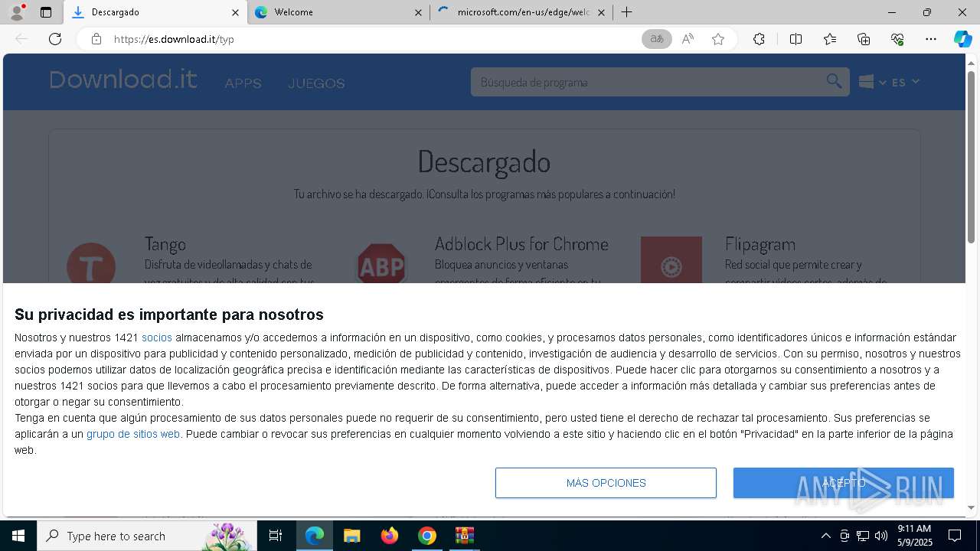This screenshot has height=551, width=980.
Task: Open Collections icon
Action: click(x=864, y=39)
